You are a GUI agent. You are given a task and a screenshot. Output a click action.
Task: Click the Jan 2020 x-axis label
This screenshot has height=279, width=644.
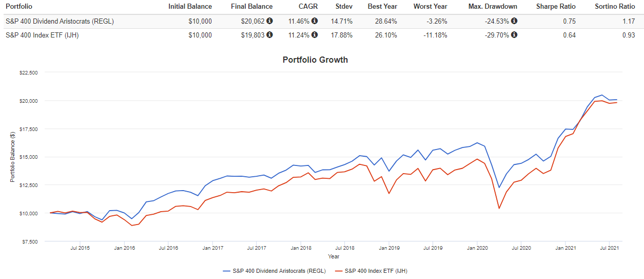tap(477, 248)
